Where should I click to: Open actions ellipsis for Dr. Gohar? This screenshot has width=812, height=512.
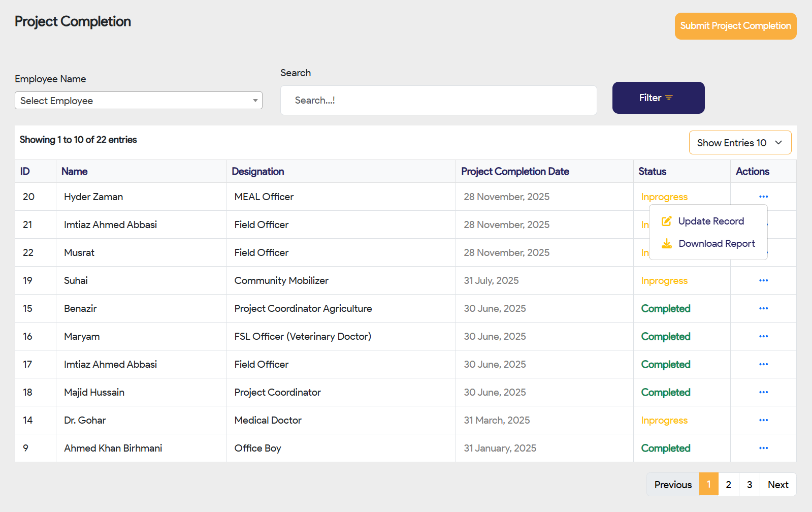(x=763, y=420)
